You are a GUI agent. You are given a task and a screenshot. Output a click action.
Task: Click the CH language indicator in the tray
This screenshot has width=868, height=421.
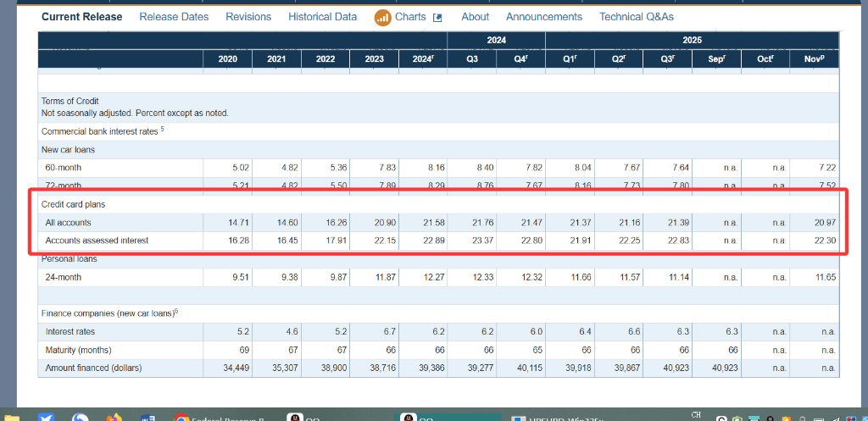(696, 414)
